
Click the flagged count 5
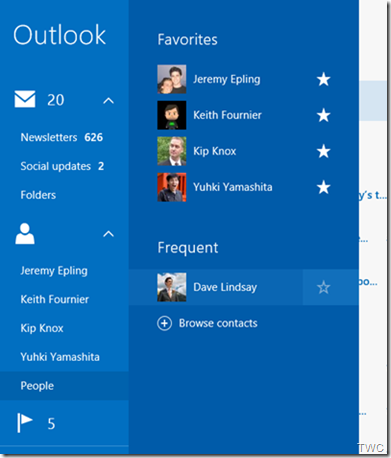click(x=51, y=424)
